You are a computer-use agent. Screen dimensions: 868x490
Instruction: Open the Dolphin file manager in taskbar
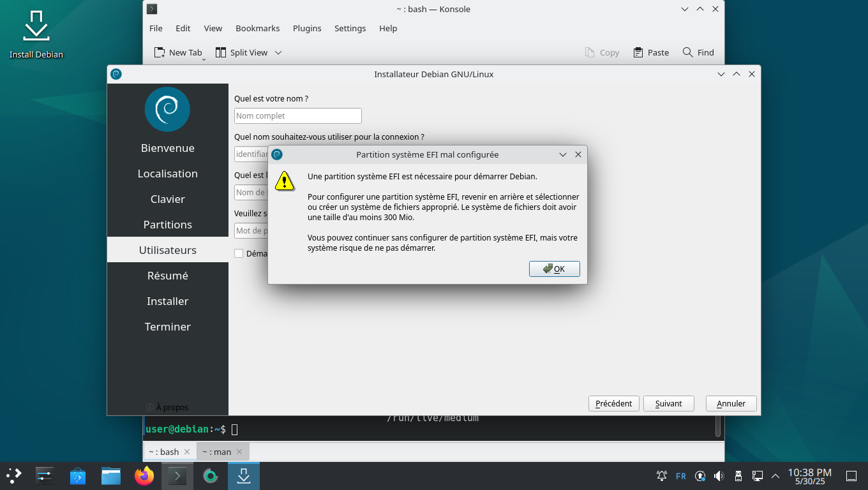point(111,475)
